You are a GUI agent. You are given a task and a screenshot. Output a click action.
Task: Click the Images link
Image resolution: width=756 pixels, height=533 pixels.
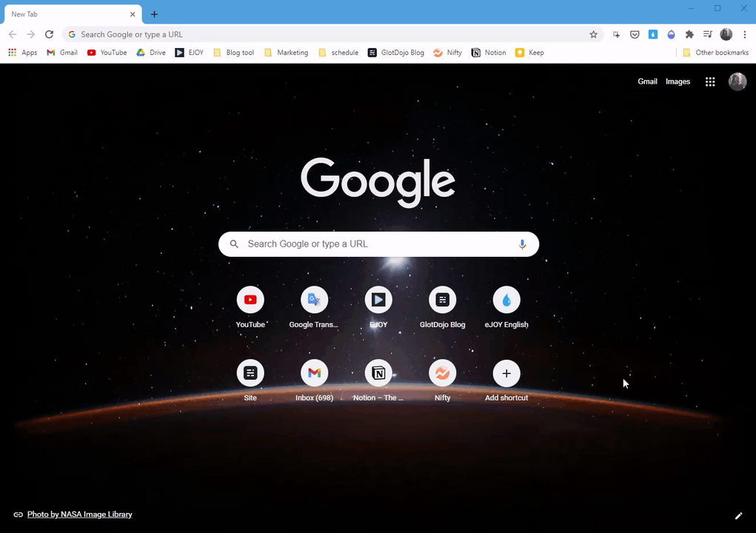pos(678,81)
